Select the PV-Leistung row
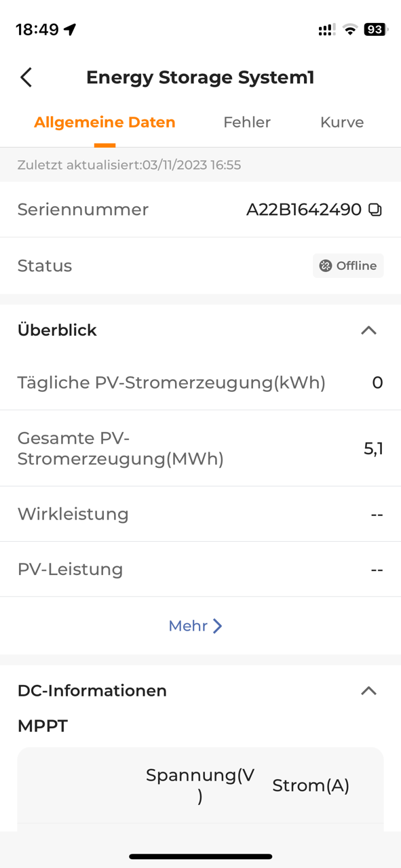Image resolution: width=401 pixels, height=868 pixels. (x=200, y=569)
